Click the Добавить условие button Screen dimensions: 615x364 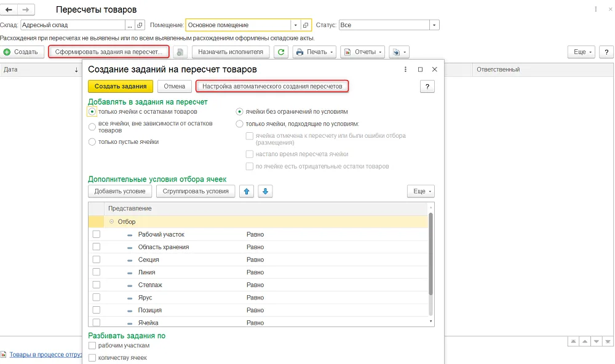[120, 191]
